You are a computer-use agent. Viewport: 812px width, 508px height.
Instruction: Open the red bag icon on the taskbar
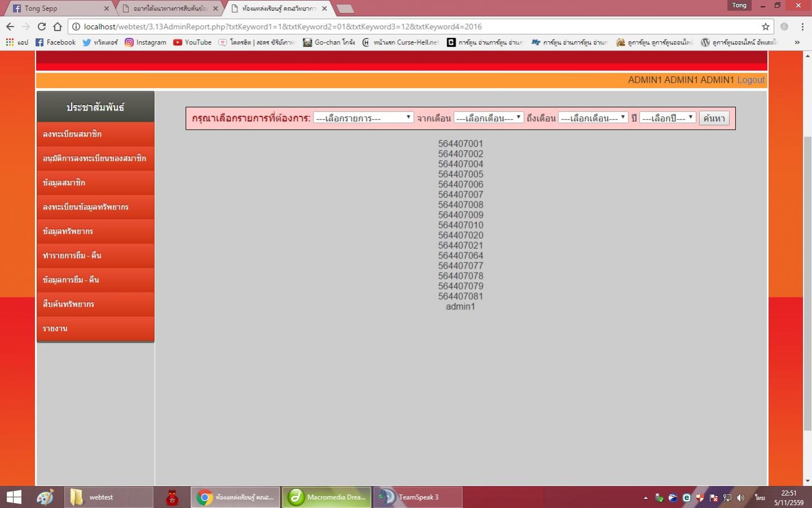[172, 497]
